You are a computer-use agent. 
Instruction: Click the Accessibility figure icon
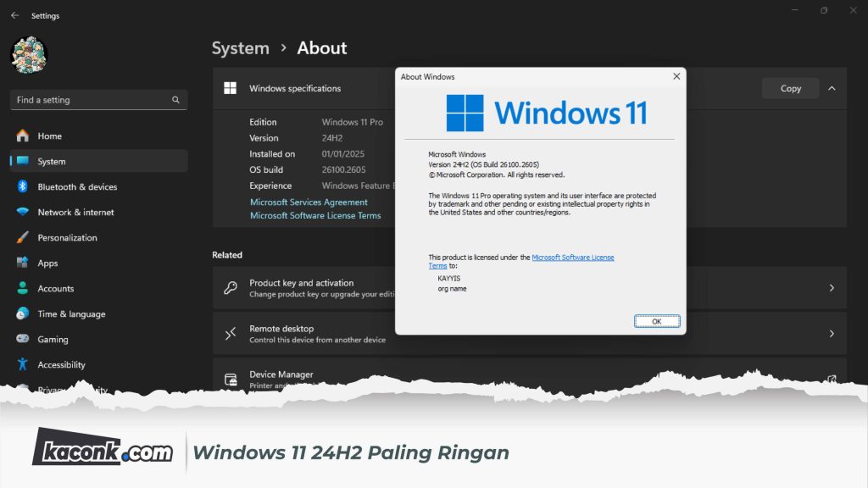point(23,363)
